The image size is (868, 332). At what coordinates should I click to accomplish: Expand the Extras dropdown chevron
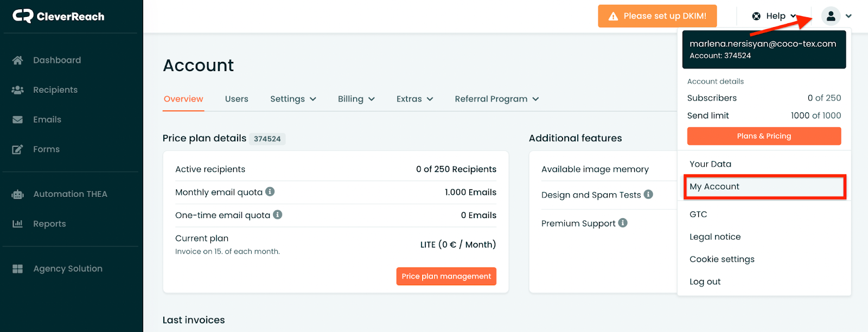coord(430,99)
